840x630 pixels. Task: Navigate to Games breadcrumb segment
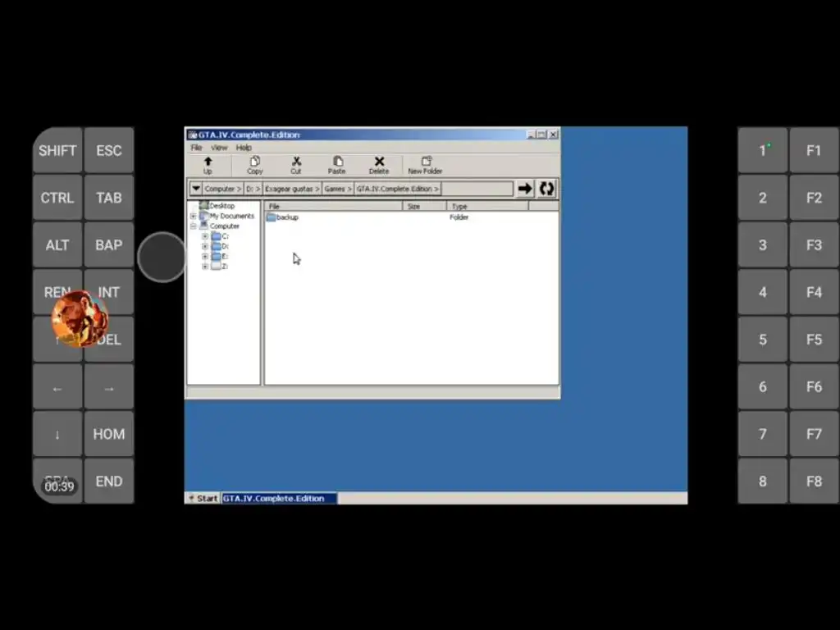(x=338, y=189)
